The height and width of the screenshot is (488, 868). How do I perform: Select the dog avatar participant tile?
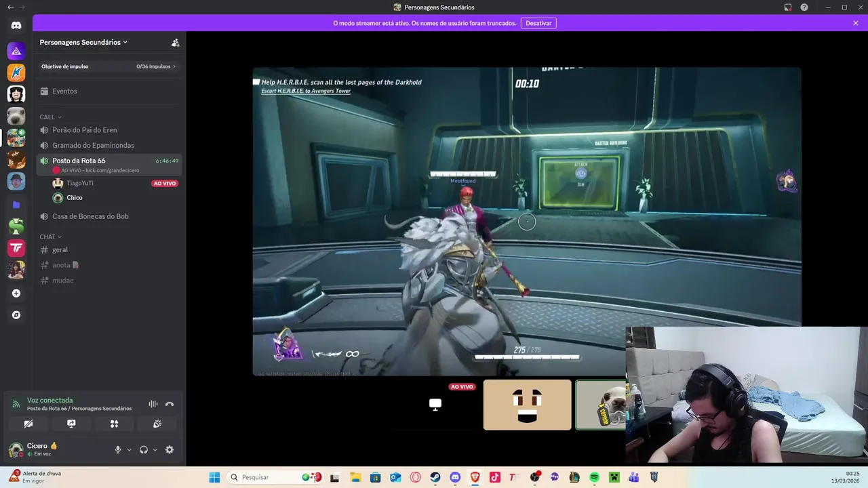[x=601, y=405]
